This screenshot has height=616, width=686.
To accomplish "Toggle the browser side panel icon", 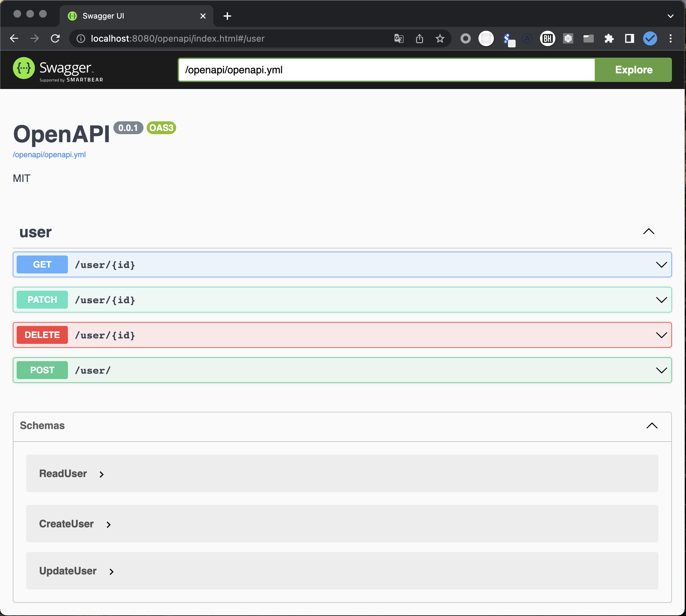I will [x=629, y=39].
